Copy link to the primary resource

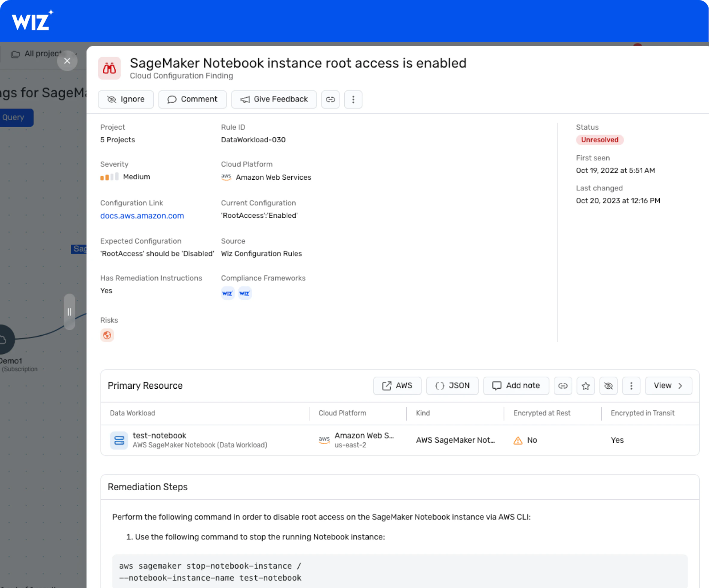pos(563,386)
